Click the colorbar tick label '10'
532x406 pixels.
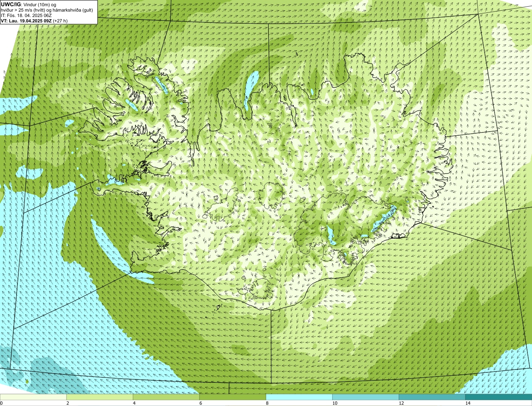click(x=335, y=403)
